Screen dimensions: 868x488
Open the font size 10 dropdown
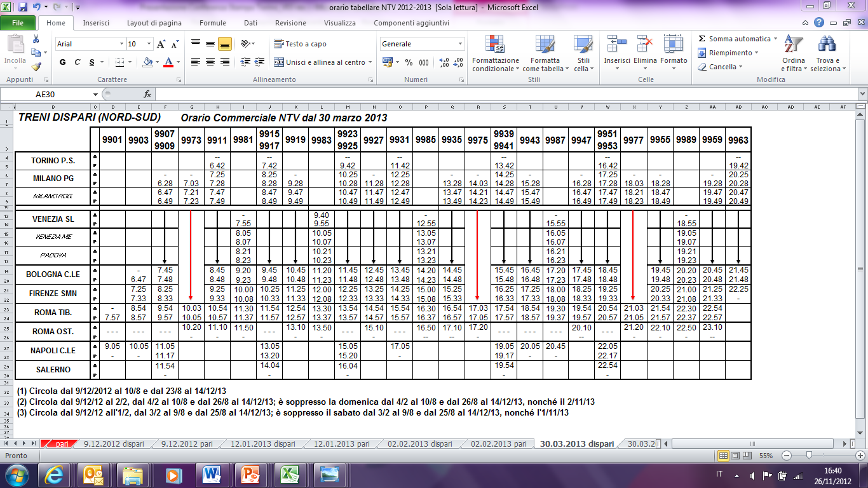pos(149,44)
